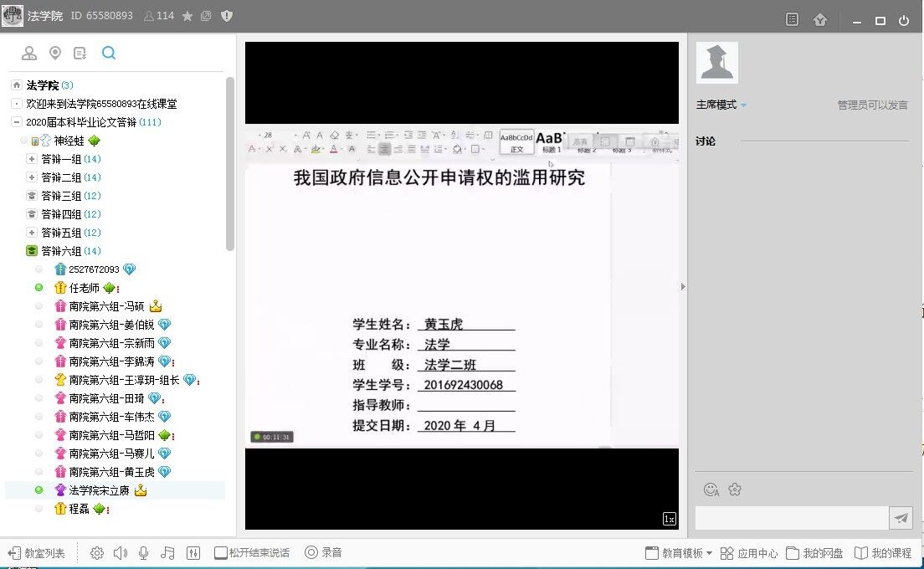Toggle the 1x video scale button
This screenshot has width=924, height=569.
point(669,519)
